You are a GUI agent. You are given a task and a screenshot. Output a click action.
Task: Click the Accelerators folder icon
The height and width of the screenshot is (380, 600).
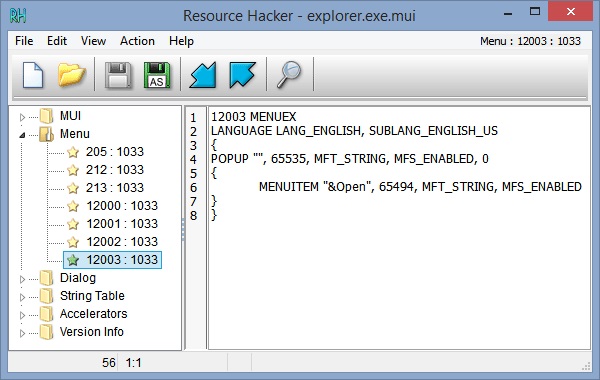tap(47, 314)
